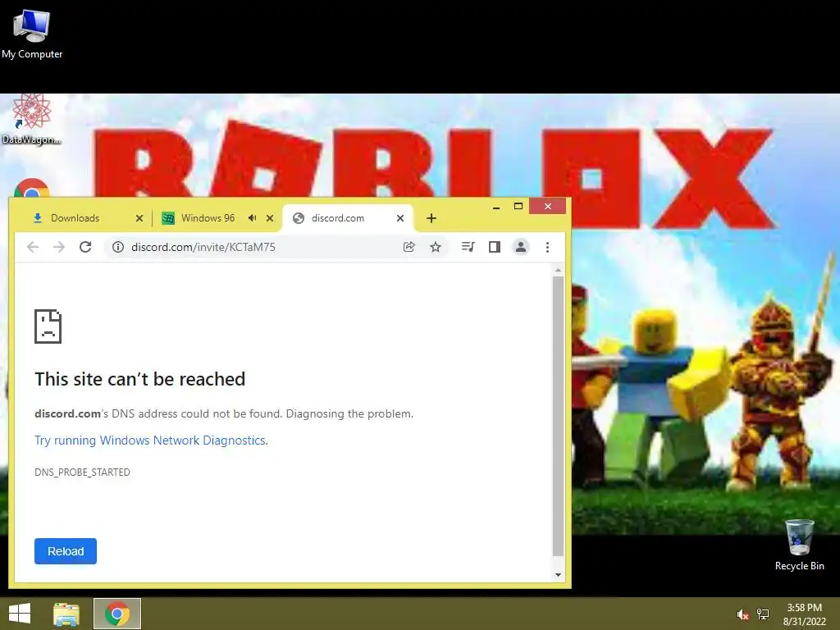This screenshot has height=630, width=840.
Task: Open the media control icon in toolbar
Action: (x=468, y=247)
